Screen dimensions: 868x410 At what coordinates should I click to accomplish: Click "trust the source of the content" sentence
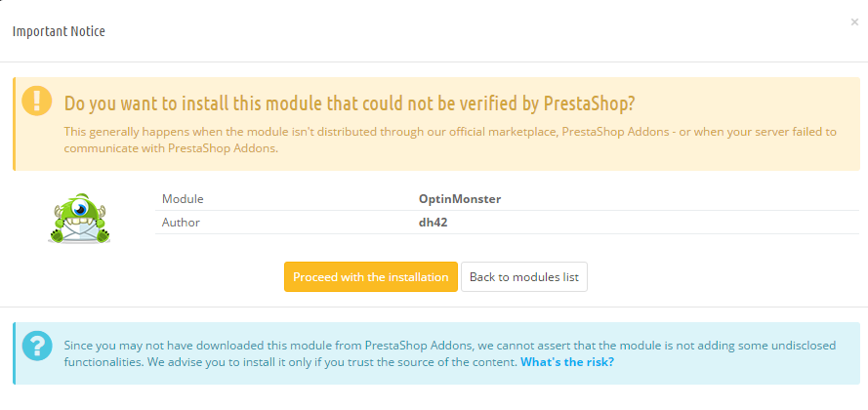click(434, 362)
